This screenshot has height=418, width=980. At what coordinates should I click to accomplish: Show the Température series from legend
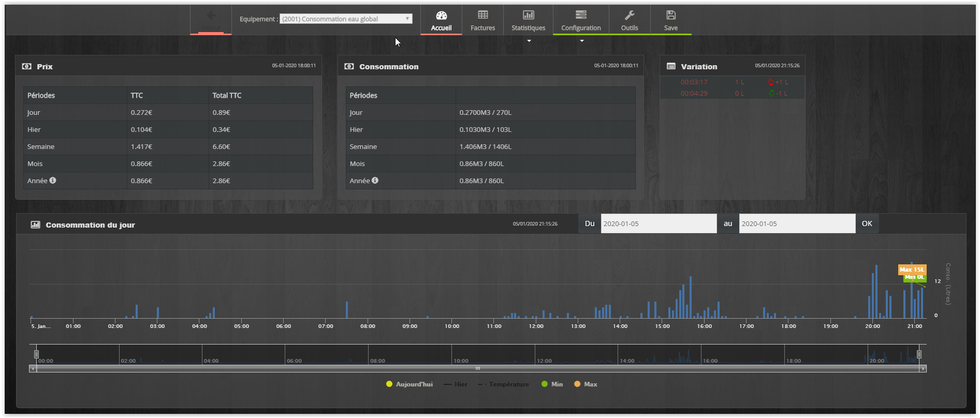(x=504, y=384)
